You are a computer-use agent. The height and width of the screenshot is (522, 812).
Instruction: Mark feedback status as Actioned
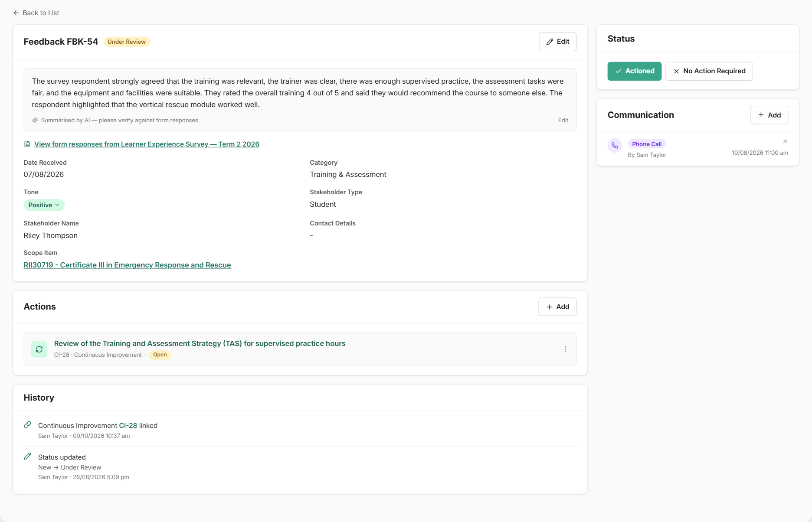[x=634, y=71]
